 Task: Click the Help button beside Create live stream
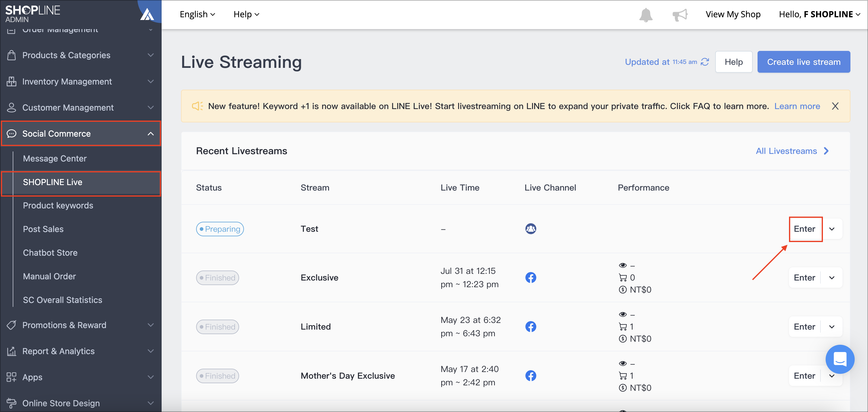coord(733,62)
